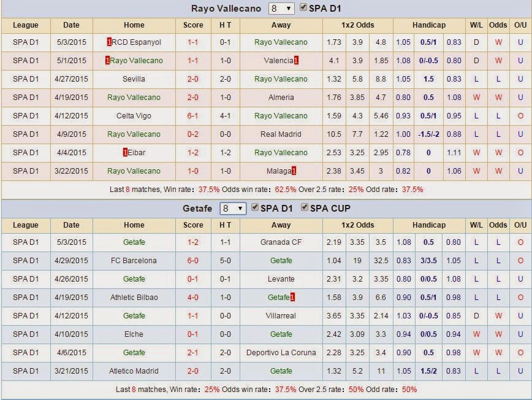
Task: Click red card icon beside Malaga
Action: click(294, 171)
